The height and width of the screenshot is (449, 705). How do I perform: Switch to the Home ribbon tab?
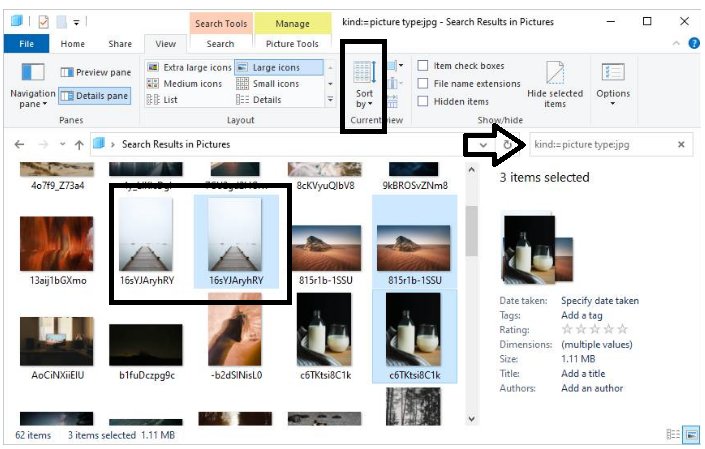72,44
